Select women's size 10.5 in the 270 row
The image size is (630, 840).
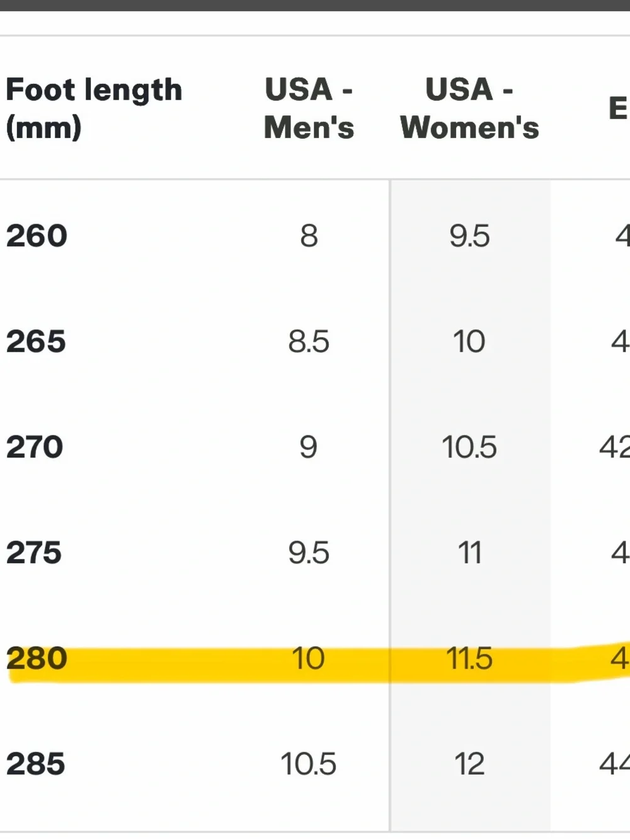click(x=469, y=447)
